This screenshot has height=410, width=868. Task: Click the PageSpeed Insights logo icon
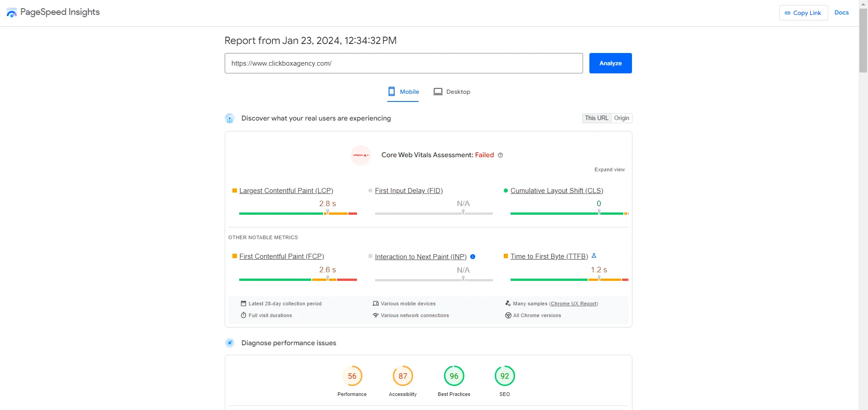[12, 13]
